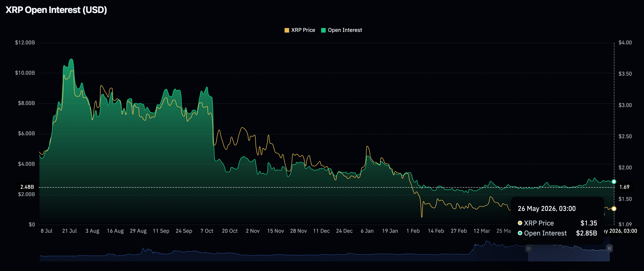Click the green Open Interest endpoint marker
The height and width of the screenshot is (271, 644).
(x=614, y=182)
